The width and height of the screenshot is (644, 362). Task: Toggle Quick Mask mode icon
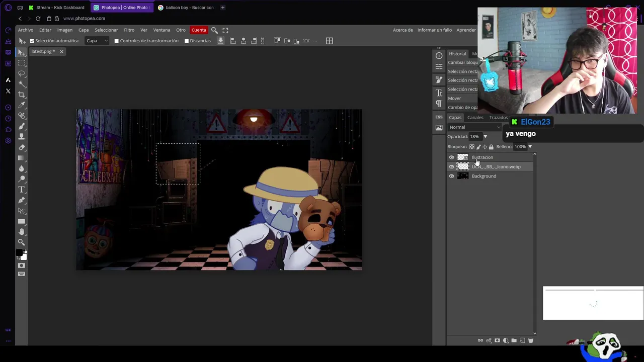[21, 265]
